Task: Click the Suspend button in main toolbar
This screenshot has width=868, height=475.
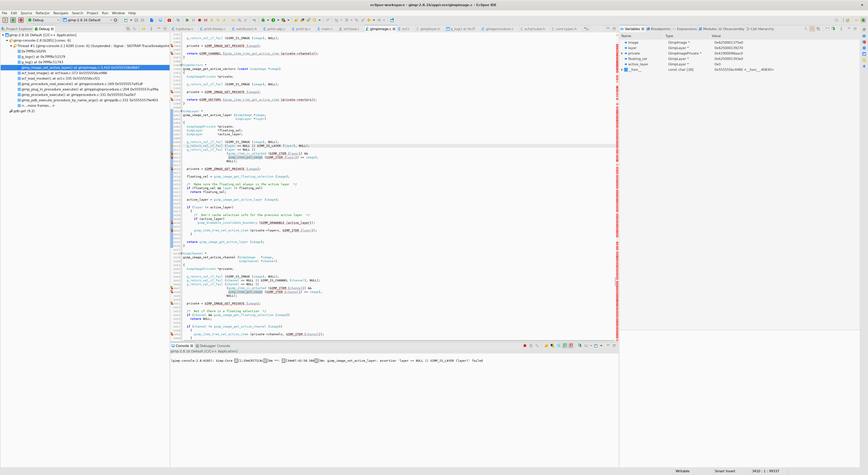Action: tap(193, 20)
